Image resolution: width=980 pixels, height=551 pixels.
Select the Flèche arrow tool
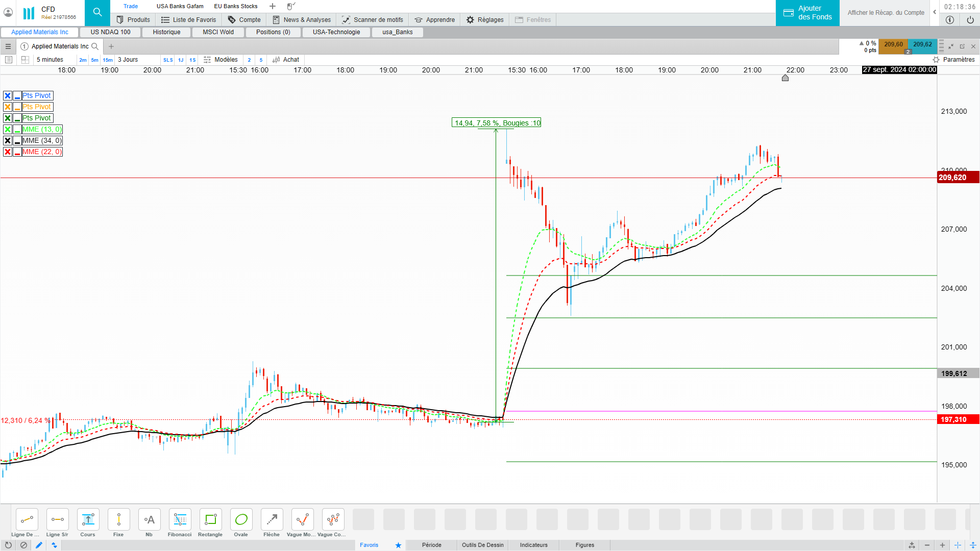click(x=272, y=520)
